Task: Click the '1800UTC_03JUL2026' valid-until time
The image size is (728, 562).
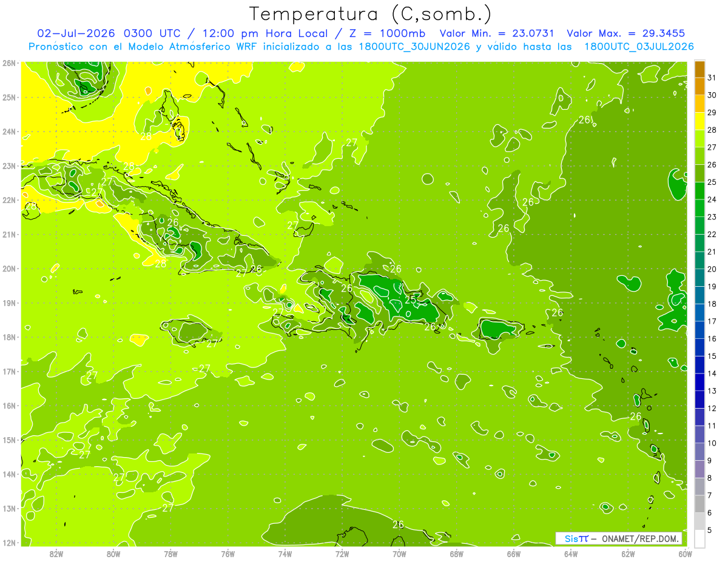Action: (x=639, y=47)
